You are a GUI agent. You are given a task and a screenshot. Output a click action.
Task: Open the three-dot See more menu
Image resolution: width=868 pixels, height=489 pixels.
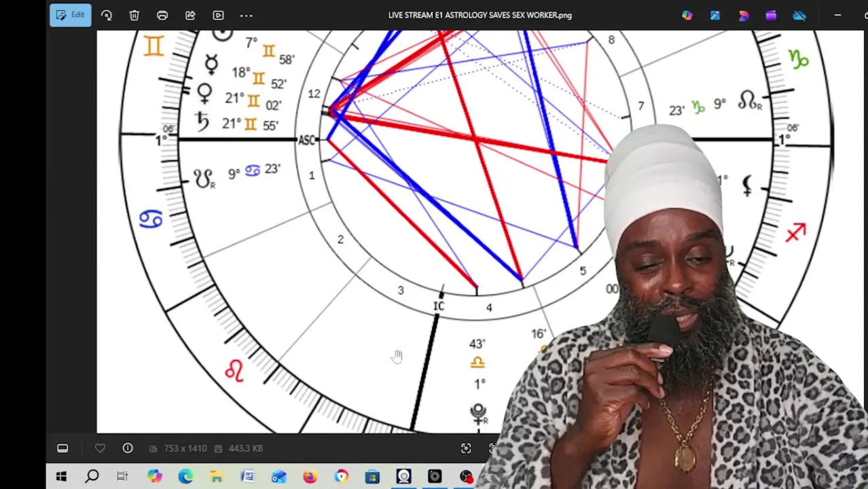click(247, 15)
